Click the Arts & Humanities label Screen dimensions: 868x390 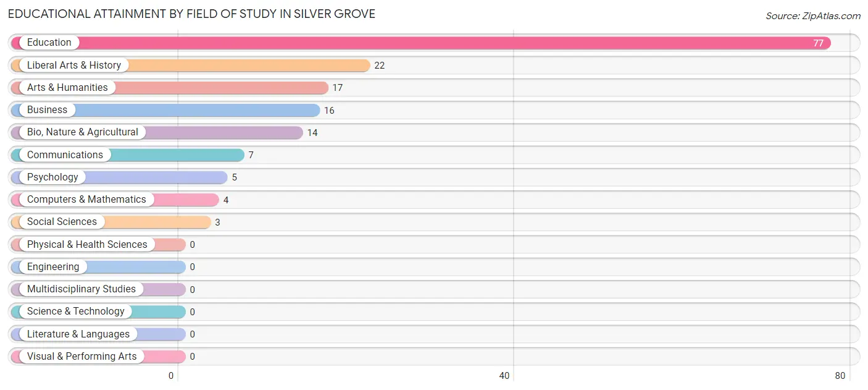pos(67,87)
